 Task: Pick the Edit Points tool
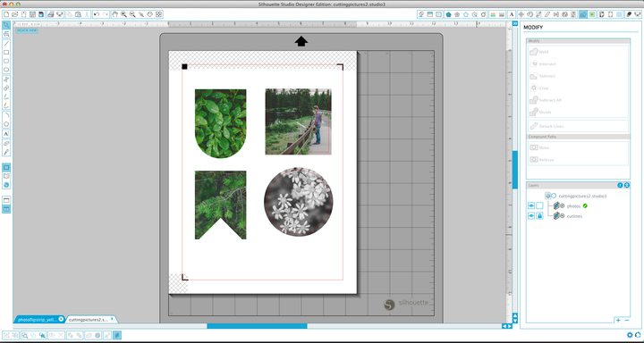(6, 34)
